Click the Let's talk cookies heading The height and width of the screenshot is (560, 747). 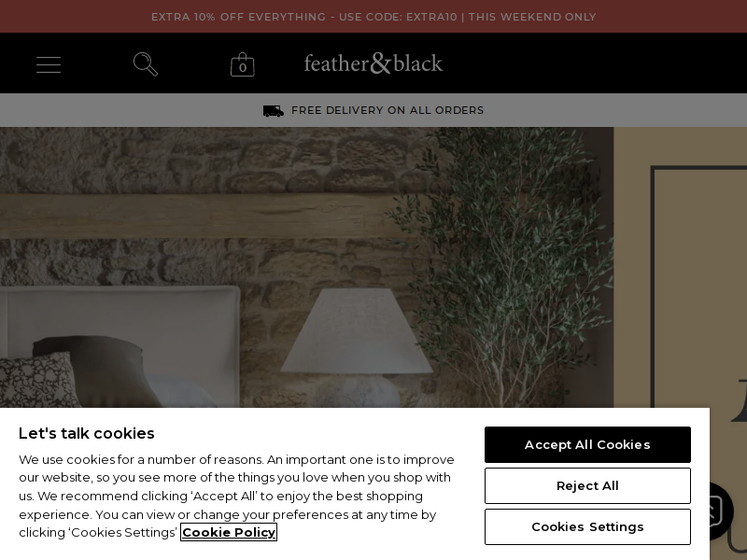[87, 433]
